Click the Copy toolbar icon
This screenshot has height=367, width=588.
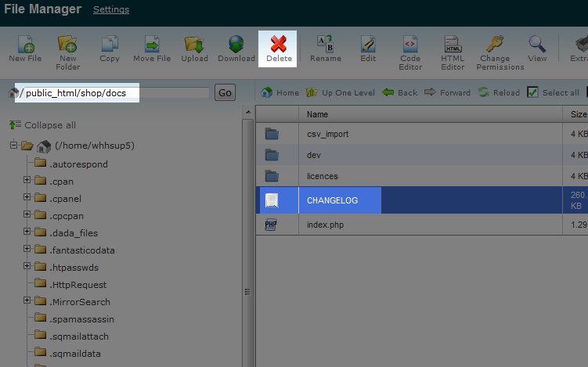point(110,45)
